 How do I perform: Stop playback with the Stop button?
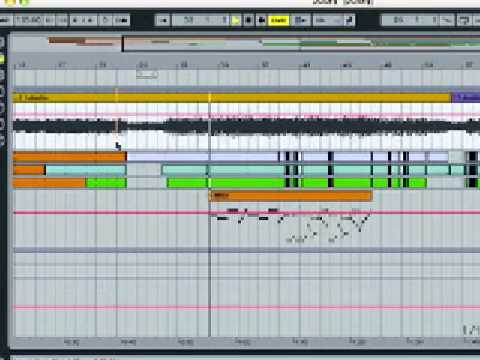(248, 20)
